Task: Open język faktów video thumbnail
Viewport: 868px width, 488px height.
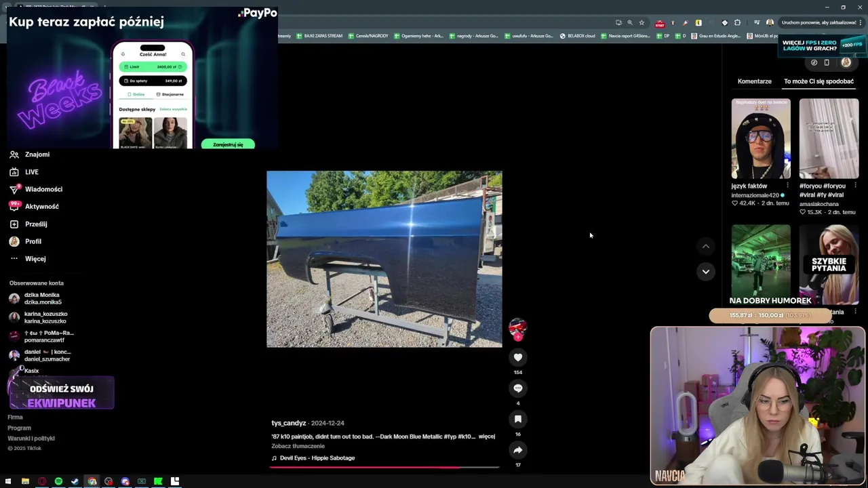Action: click(x=761, y=139)
